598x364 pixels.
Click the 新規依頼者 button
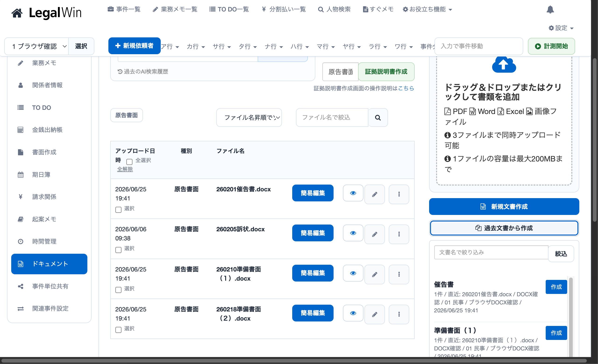pos(135,46)
